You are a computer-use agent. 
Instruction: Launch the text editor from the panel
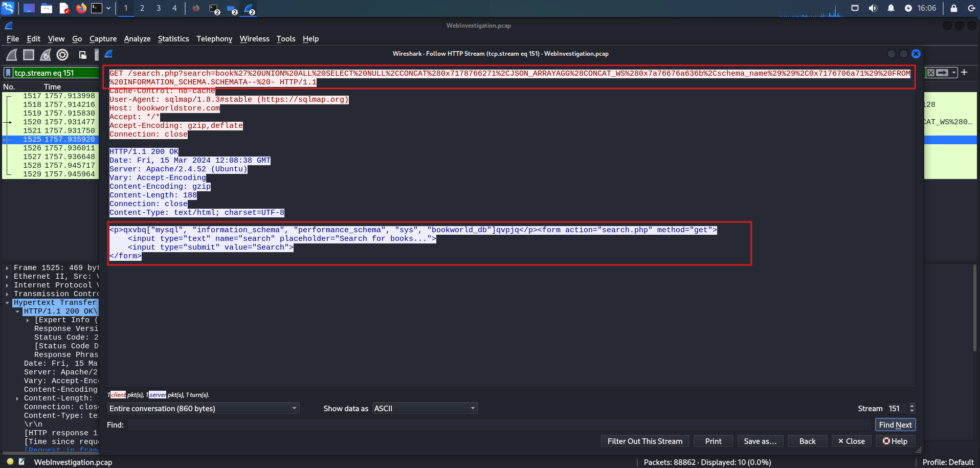coord(64,8)
